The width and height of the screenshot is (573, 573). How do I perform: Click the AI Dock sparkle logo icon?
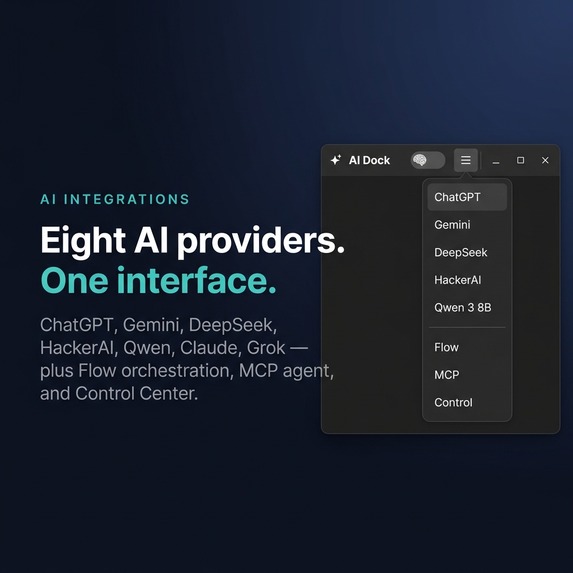(336, 160)
